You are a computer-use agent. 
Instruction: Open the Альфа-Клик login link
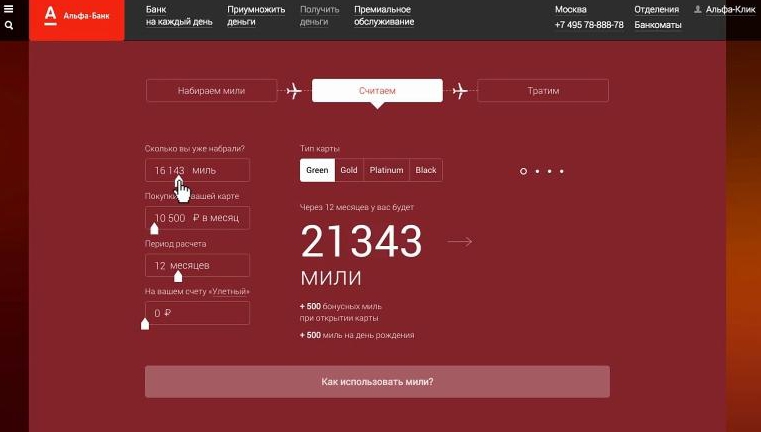click(x=730, y=9)
